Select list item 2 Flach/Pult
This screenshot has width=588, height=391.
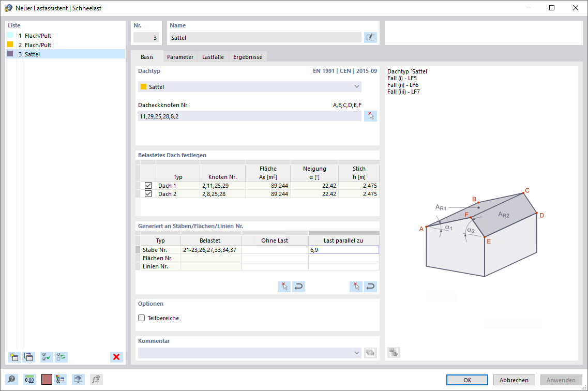(x=66, y=44)
